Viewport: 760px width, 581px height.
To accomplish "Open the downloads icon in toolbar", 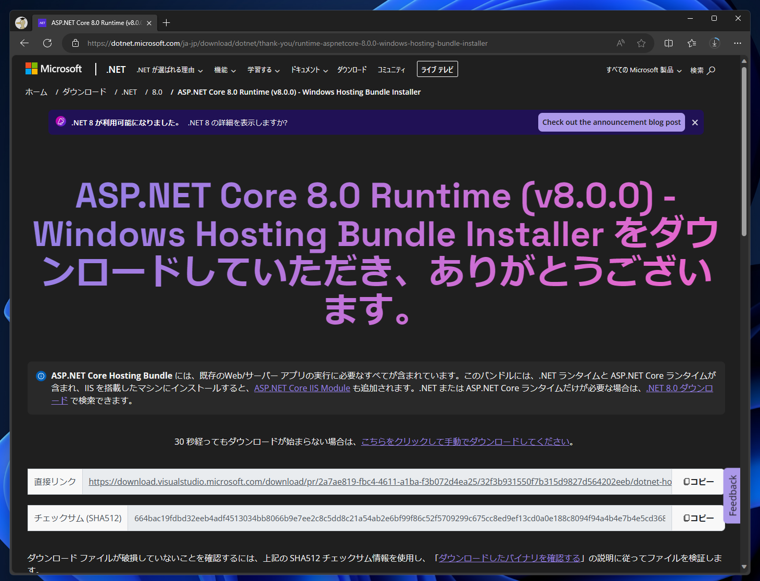I will pyautogui.click(x=714, y=43).
